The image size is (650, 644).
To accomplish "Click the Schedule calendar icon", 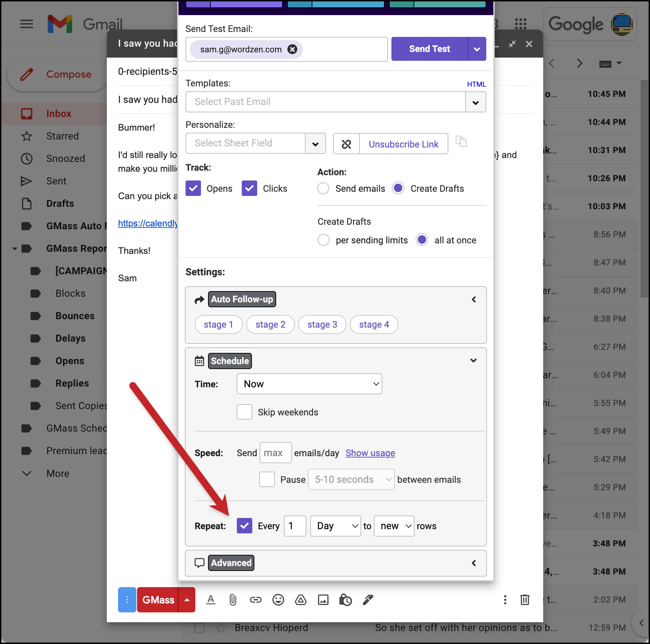I will (x=199, y=361).
